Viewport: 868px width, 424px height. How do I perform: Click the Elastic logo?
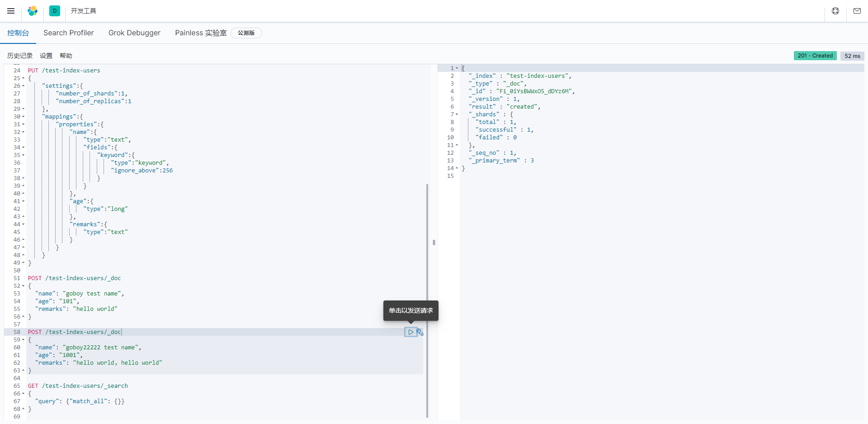click(33, 11)
